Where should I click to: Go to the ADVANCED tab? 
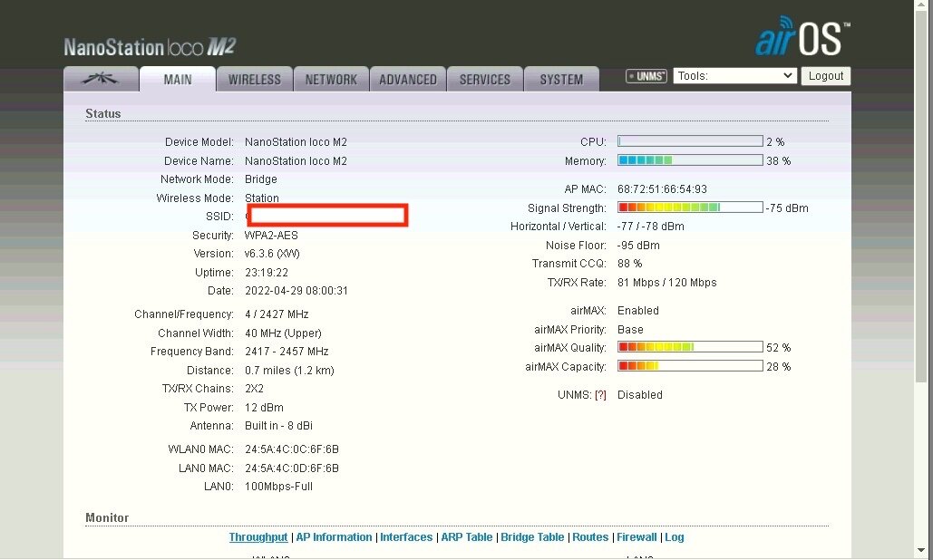(x=408, y=79)
